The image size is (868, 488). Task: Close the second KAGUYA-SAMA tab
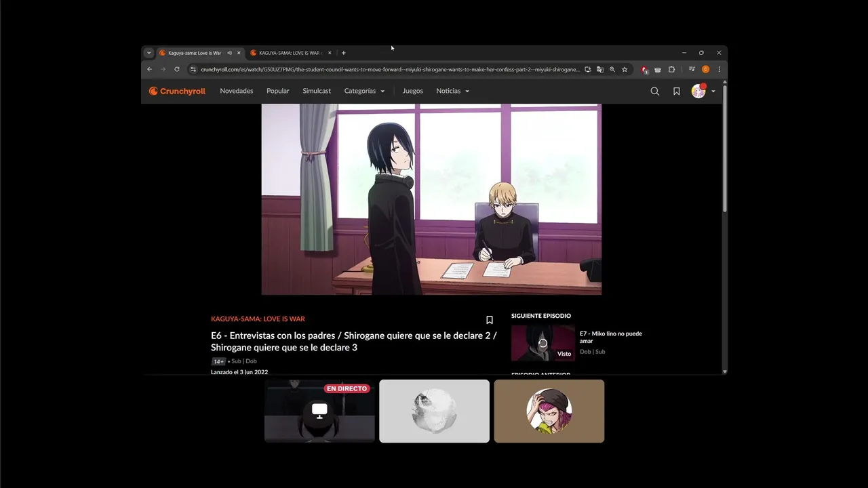[x=330, y=53]
